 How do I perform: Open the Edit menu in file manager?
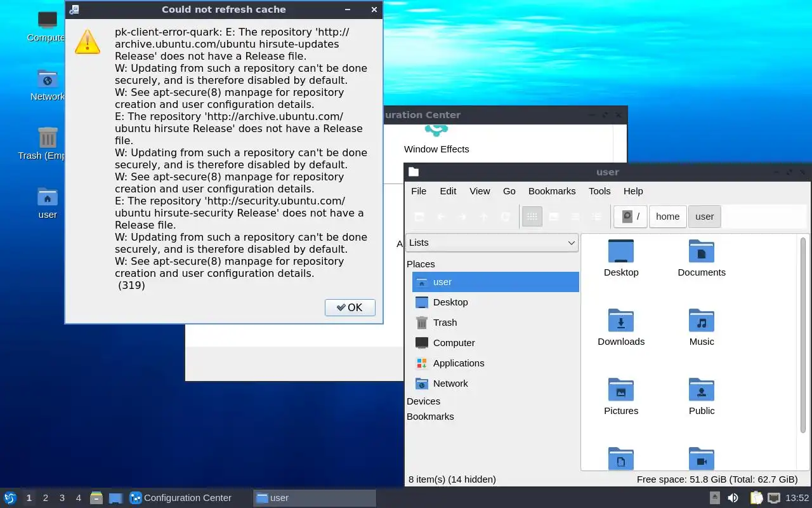(x=448, y=191)
